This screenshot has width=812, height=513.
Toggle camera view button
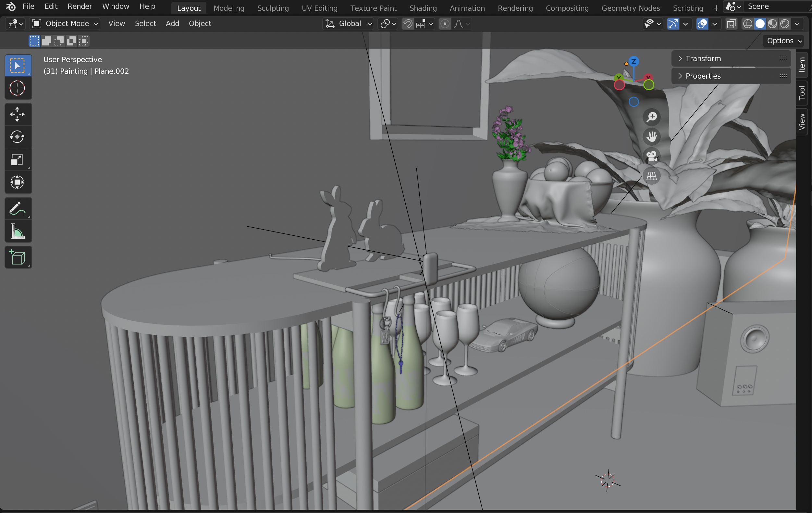pyautogui.click(x=651, y=156)
